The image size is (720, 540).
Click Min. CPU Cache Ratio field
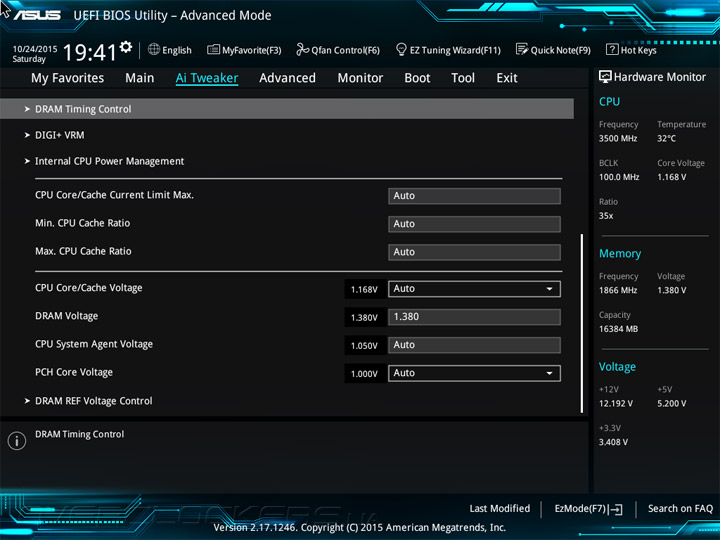tap(474, 224)
